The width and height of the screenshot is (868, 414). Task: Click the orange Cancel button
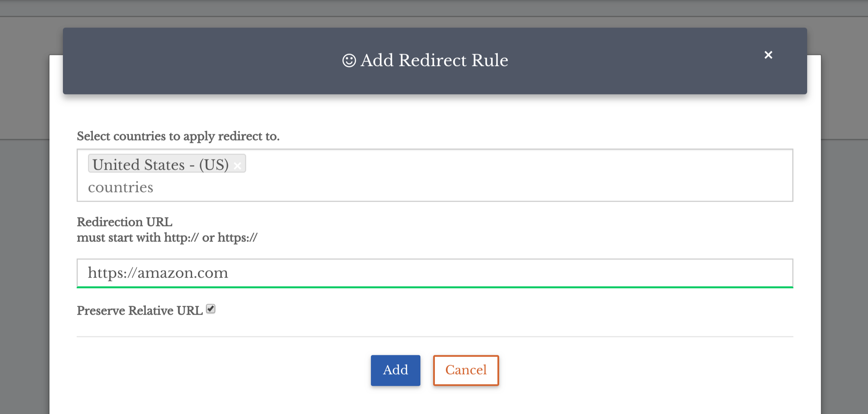[466, 370]
